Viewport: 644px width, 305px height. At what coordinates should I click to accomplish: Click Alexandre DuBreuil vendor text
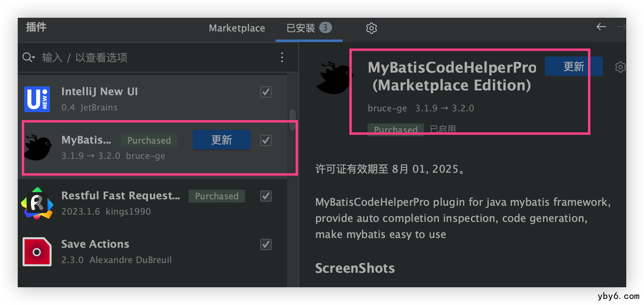click(131, 260)
